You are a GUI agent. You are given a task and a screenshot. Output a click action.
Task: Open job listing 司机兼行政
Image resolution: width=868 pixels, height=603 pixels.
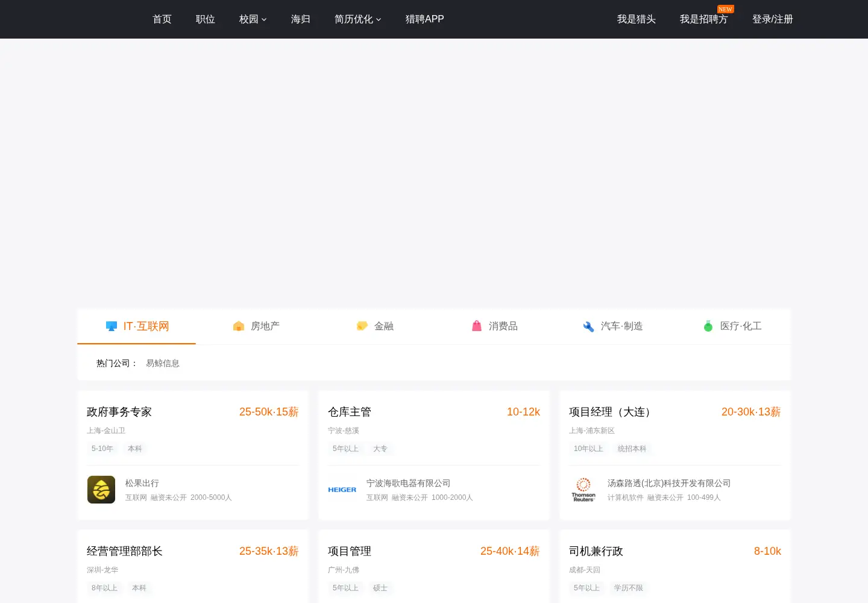tap(596, 551)
